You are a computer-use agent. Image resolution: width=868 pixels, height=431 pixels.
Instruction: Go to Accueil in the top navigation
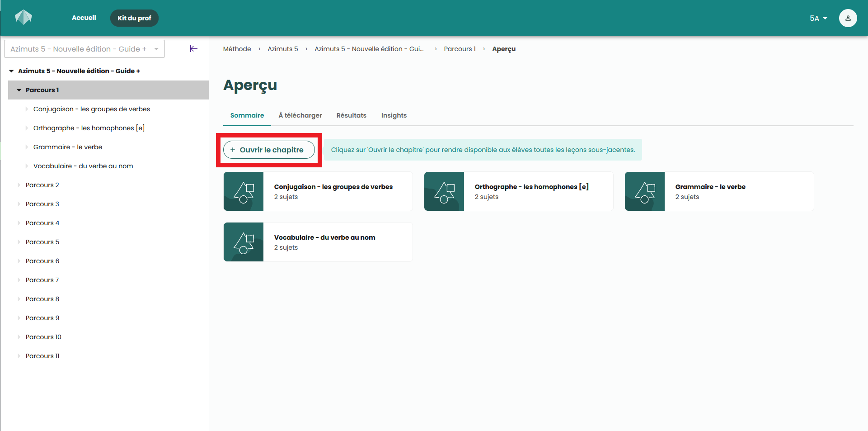[84, 18]
